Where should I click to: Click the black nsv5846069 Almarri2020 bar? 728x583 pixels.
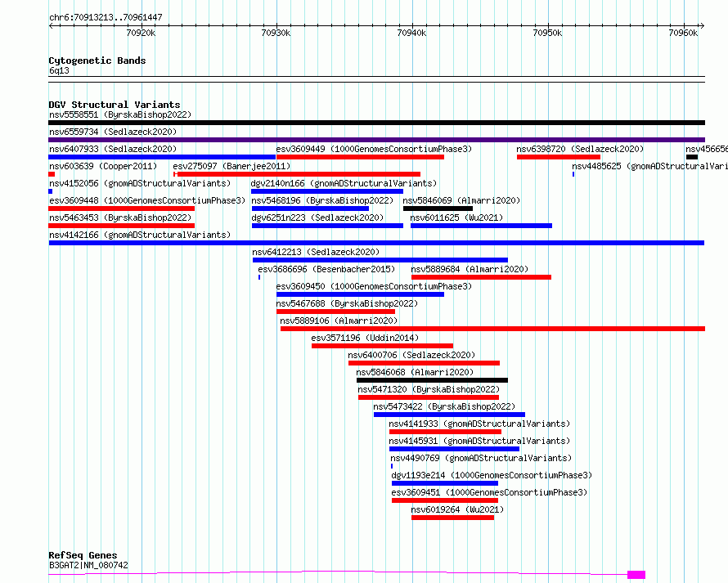[x=438, y=209]
